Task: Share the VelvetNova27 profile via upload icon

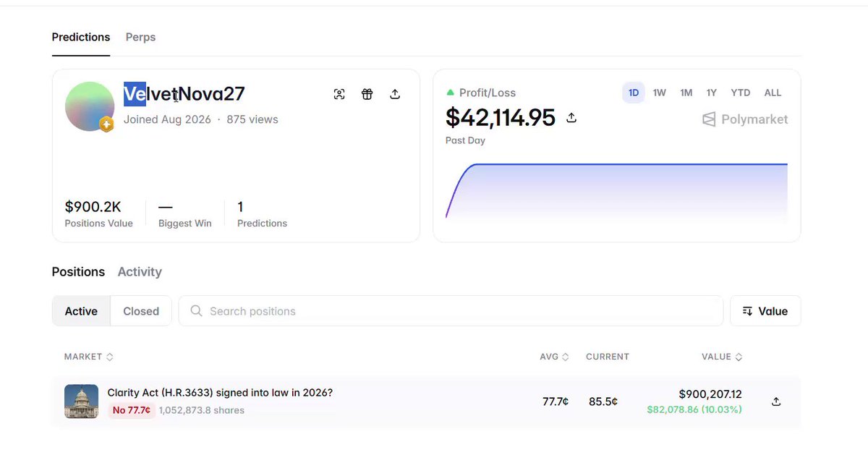Action: click(395, 94)
